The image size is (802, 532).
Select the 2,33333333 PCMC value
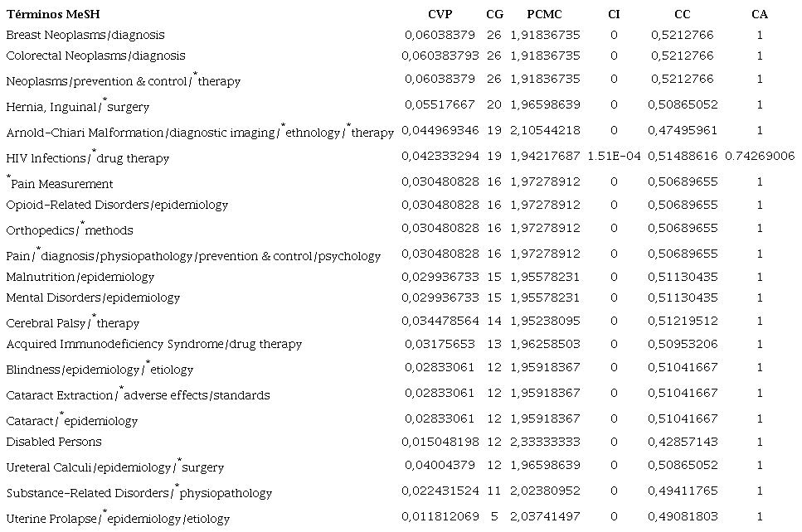pos(546,442)
